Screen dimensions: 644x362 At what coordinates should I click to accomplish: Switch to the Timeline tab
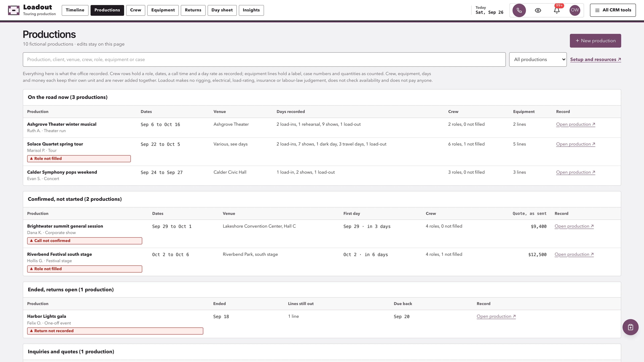point(75,10)
